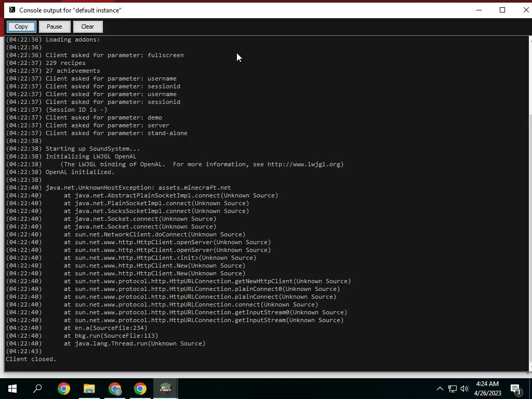Screen dimensions: 532x399
Task: Pause the console output
Action: [x=54, y=26]
